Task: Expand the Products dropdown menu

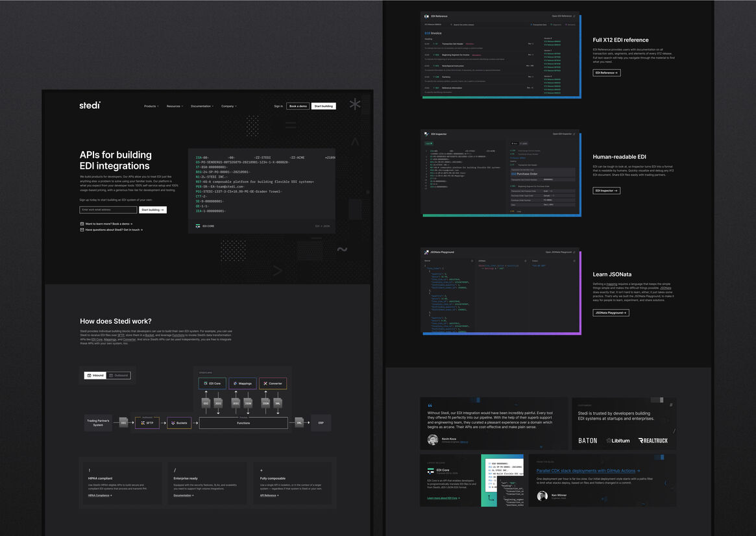Action: [x=151, y=106]
